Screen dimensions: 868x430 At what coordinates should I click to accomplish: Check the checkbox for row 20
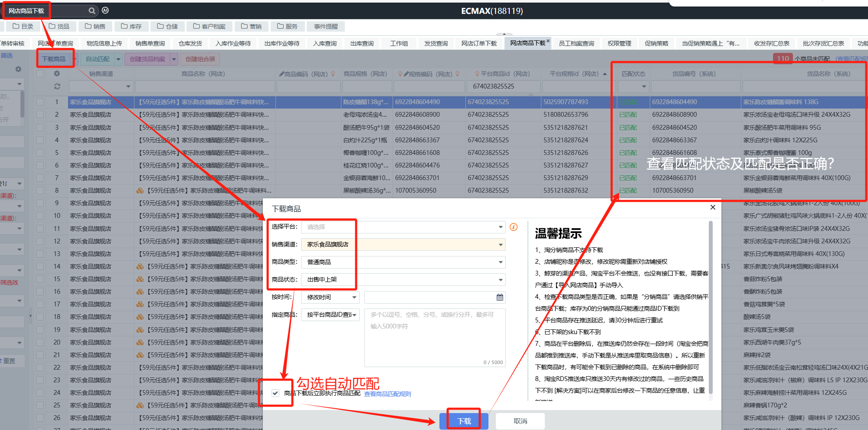click(40, 342)
